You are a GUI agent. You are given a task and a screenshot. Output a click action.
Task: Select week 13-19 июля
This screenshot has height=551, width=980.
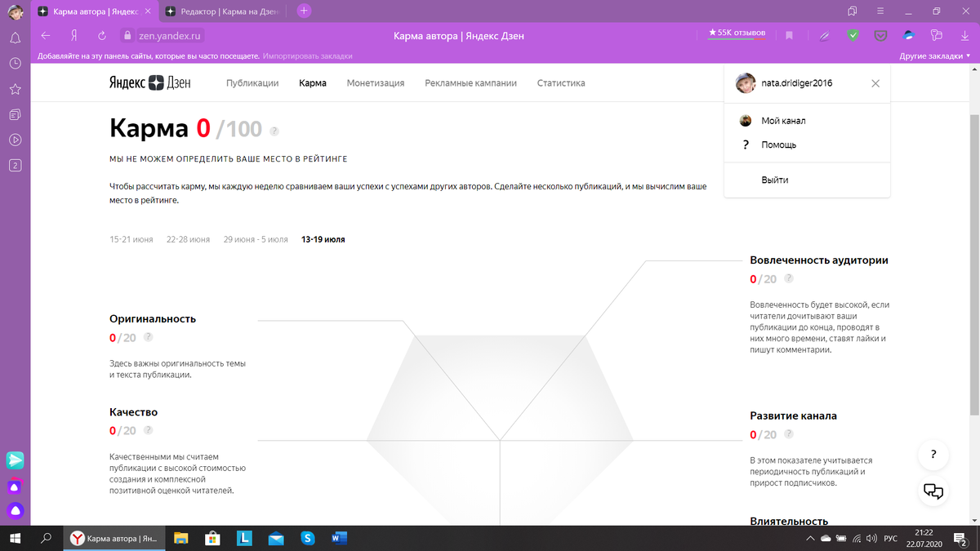coord(323,240)
